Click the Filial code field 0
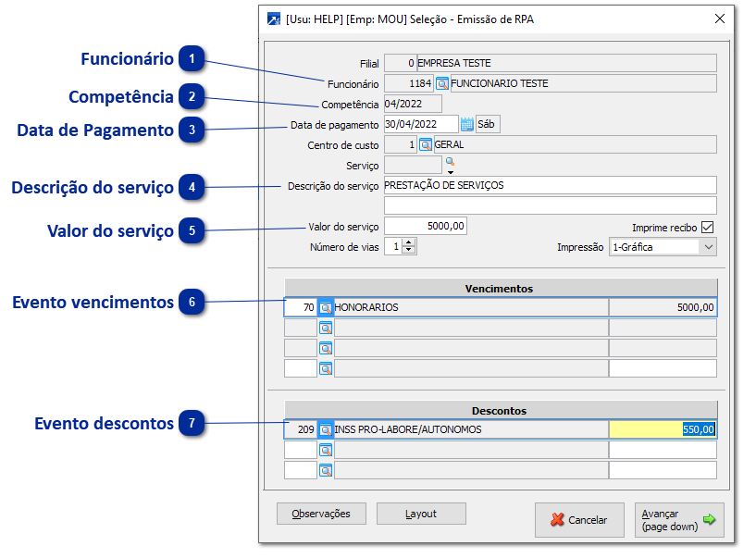This screenshot has width=756, height=558. pos(400,63)
